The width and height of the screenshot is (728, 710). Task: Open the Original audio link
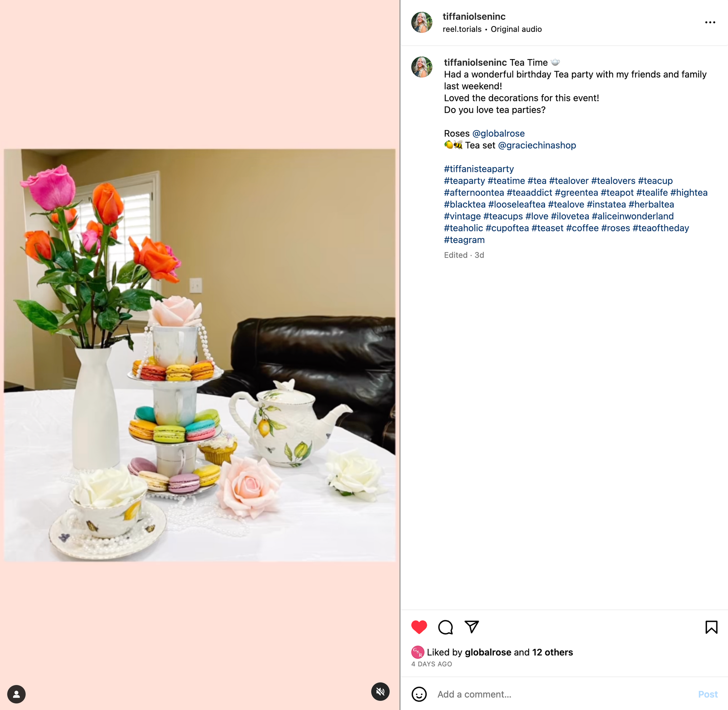click(x=516, y=29)
